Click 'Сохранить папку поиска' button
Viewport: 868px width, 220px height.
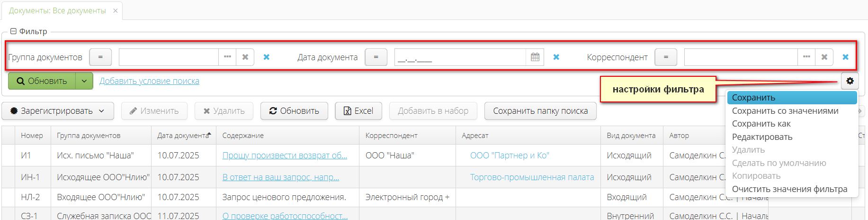click(540, 111)
